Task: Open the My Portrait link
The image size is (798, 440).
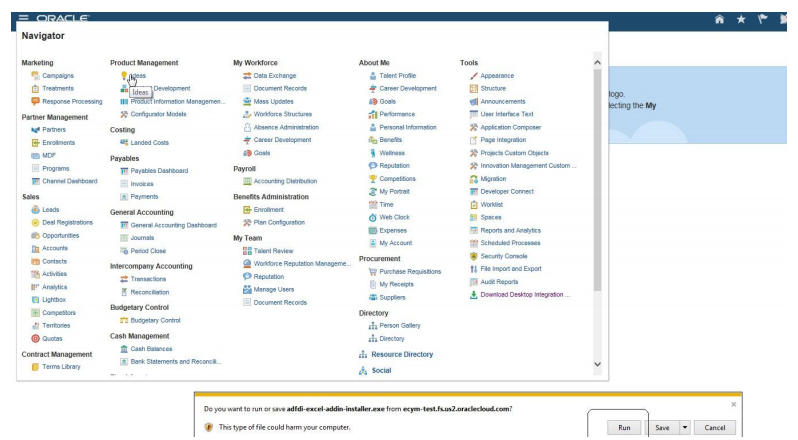Action: point(394,191)
